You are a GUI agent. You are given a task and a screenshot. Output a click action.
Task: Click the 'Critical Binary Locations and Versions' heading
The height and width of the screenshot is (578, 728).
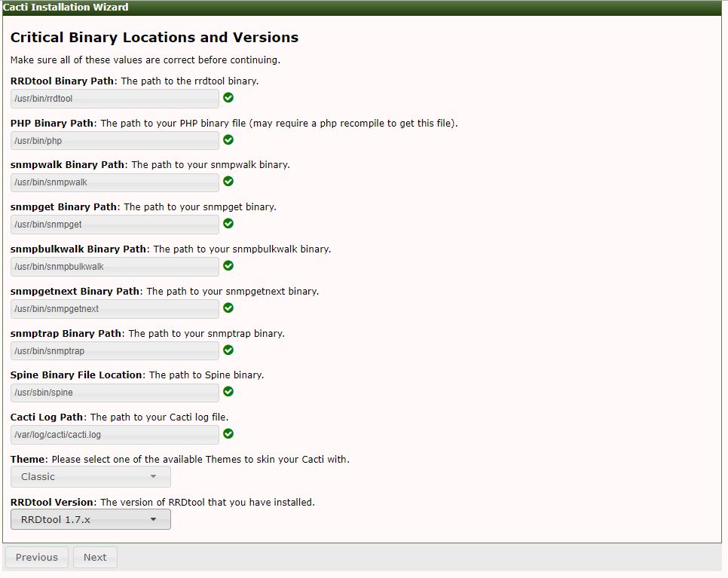tap(154, 38)
